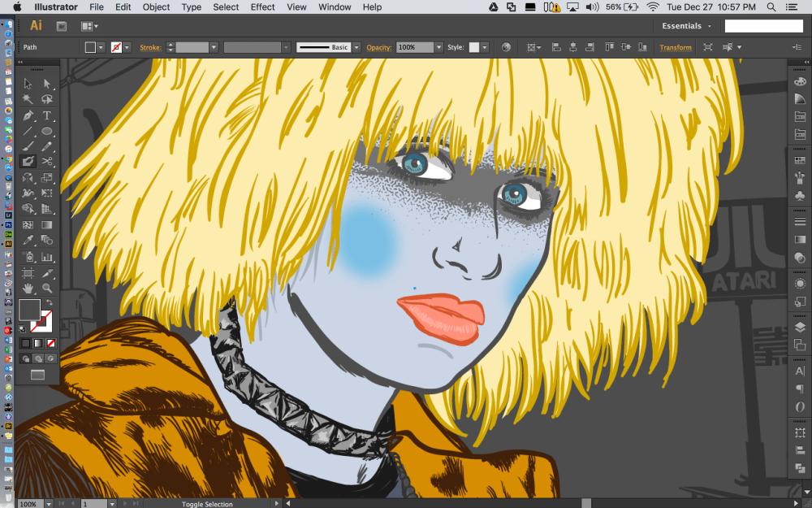
Task: Select the Ellipse shape tool
Action: tap(47, 131)
